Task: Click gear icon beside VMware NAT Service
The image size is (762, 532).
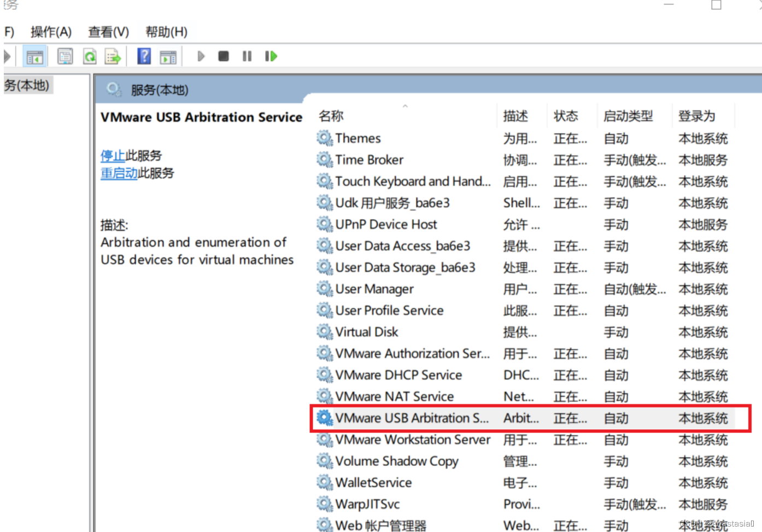Action: click(x=325, y=396)
